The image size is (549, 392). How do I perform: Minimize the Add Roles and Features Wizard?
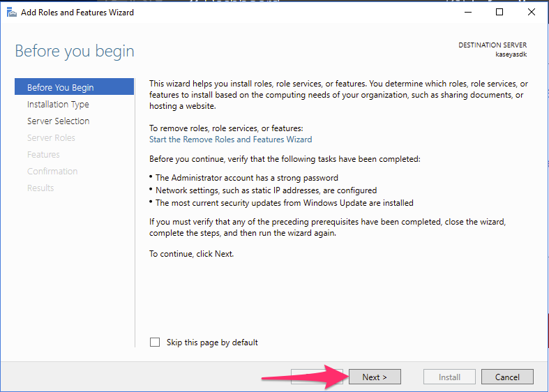pos(468,13)
